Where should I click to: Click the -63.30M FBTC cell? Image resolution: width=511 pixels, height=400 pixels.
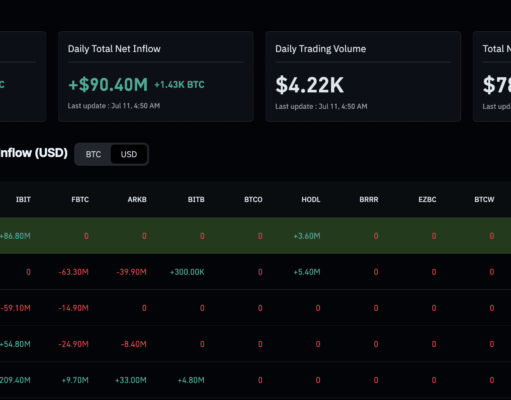[74, 272]
